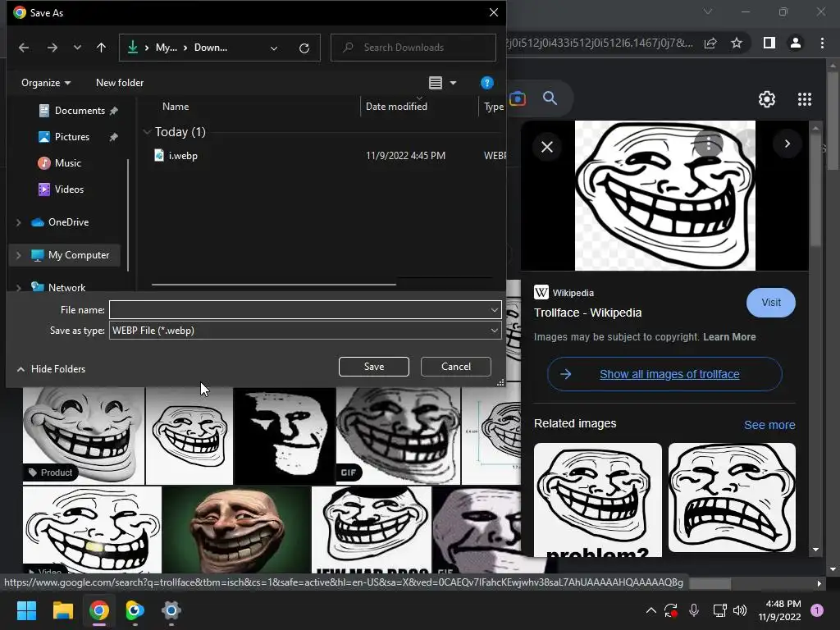Open Google quick settings gear
This screenshot has width=840, height=630.
[767, 99]
